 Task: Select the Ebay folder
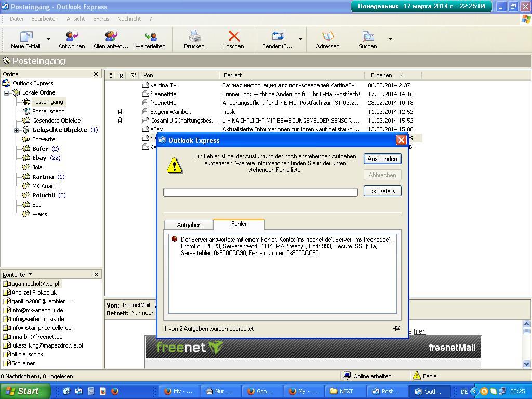coord(41,158)
